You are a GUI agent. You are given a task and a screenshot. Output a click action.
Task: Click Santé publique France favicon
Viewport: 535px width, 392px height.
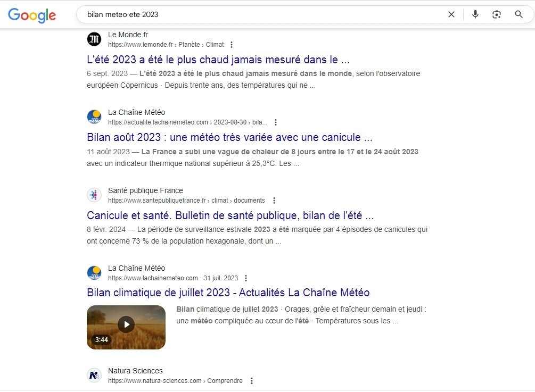pyautogui.click(x=94, y=195)
